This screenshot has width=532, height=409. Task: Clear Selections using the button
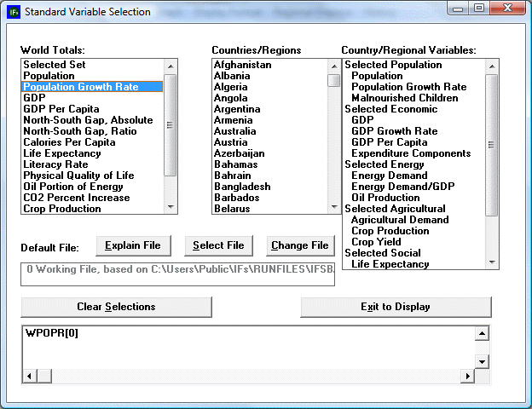[x=116, y=307]
